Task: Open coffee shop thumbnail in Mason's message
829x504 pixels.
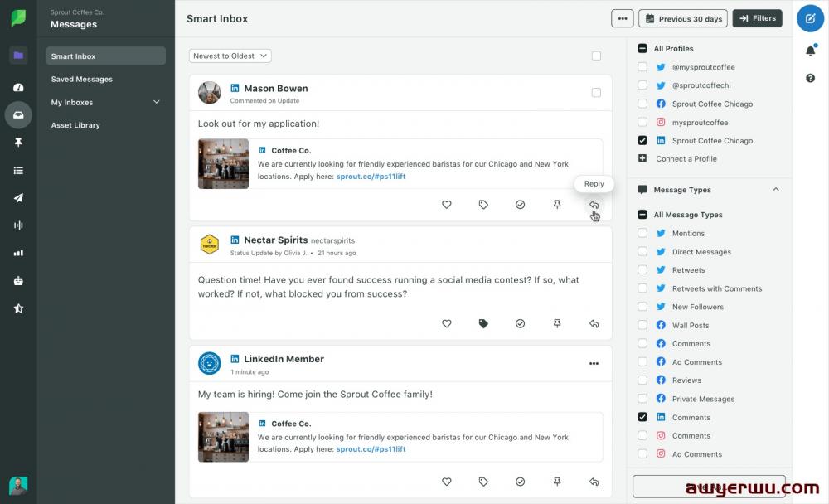Action: pyautogui.click(x=223, y=164)
